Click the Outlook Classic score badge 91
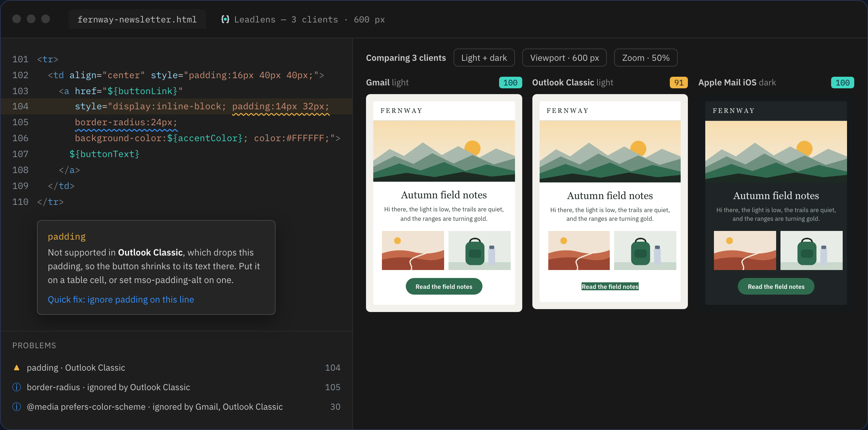This screenshot has height=430, width=868. point(678,83)
